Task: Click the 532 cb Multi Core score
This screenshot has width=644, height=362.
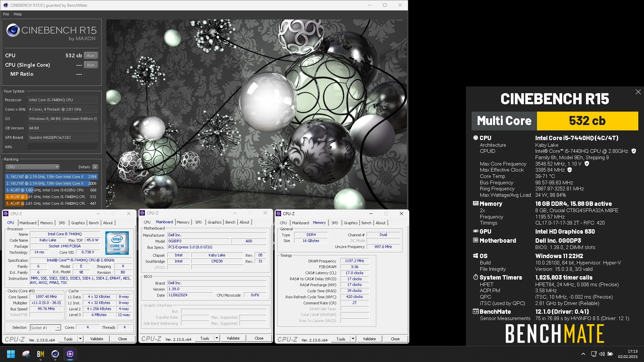Action: (587, 121)
